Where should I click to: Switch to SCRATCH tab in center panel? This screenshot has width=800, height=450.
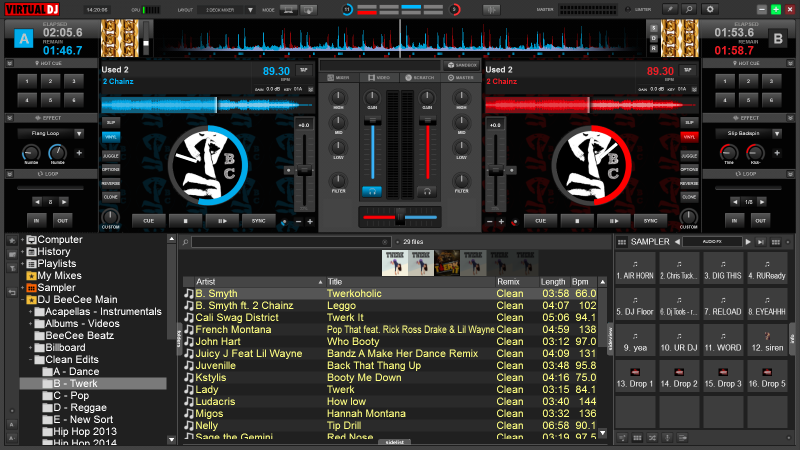tap(420, 78)
